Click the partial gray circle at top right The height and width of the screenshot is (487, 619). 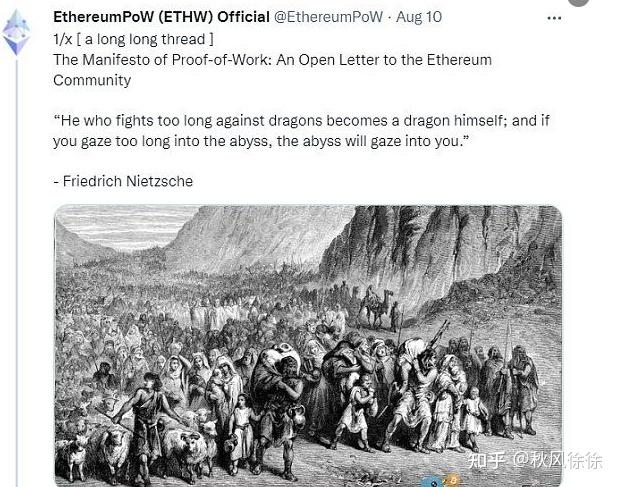pos(578,3)
